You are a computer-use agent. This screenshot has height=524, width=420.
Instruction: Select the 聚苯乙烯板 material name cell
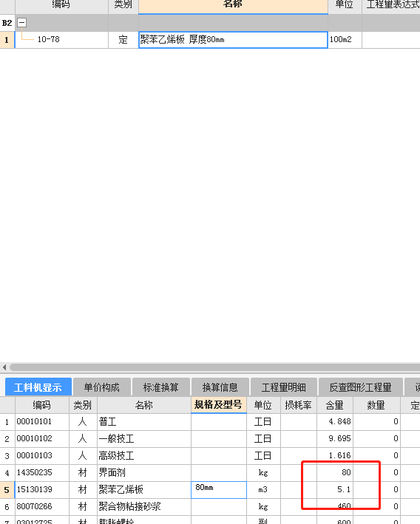(143, 490)
